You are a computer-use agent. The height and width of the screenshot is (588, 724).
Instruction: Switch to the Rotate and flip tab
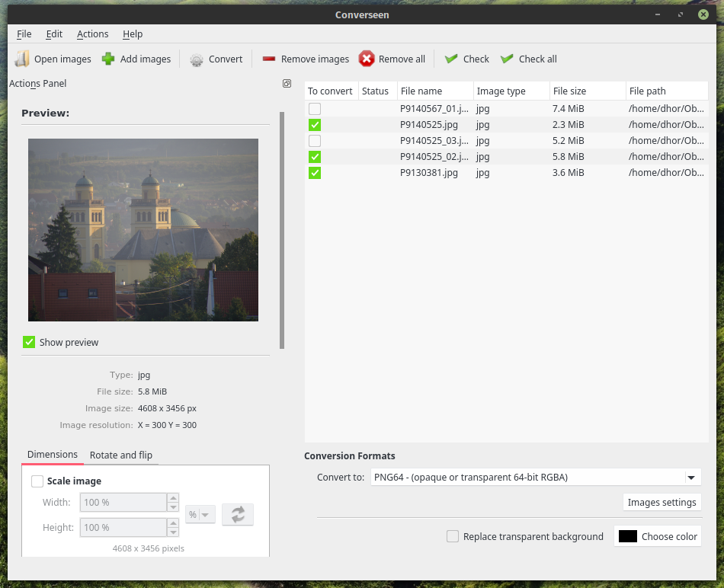pos(121,455)
